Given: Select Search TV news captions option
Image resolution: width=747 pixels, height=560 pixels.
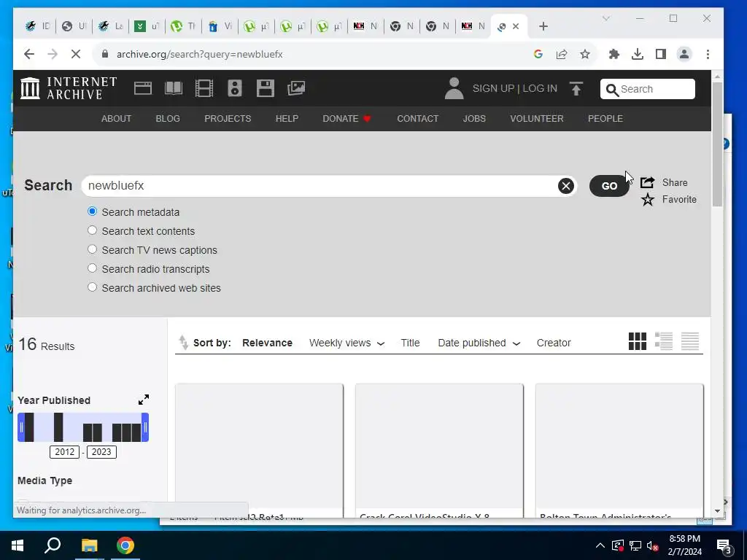Looking at the screenshot, I should coord(93,249).
